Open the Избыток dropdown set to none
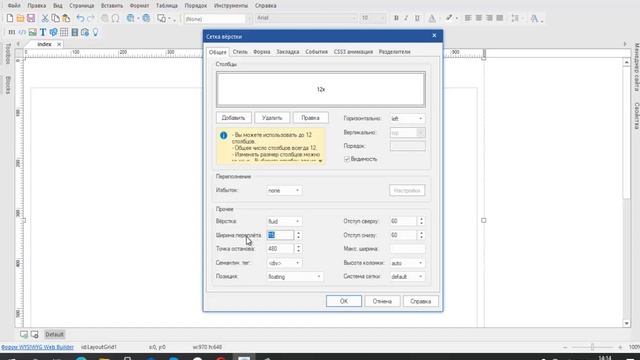 tap(284, 191)
